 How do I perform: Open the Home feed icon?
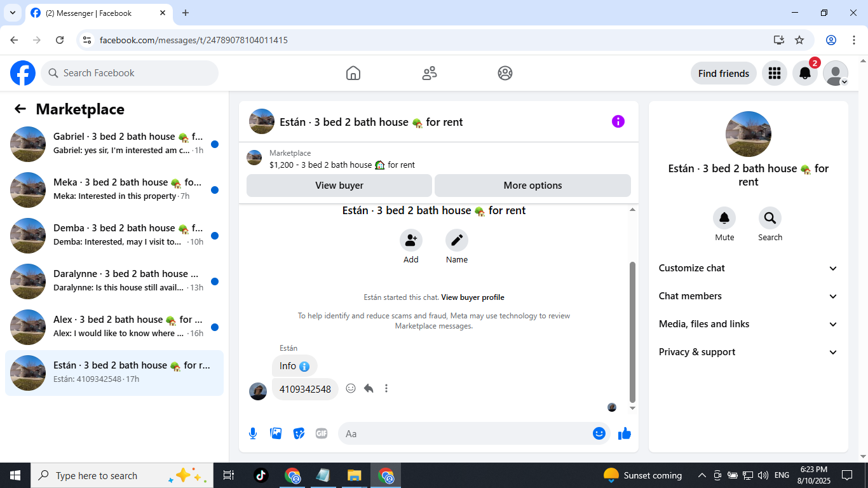(353, 73)
